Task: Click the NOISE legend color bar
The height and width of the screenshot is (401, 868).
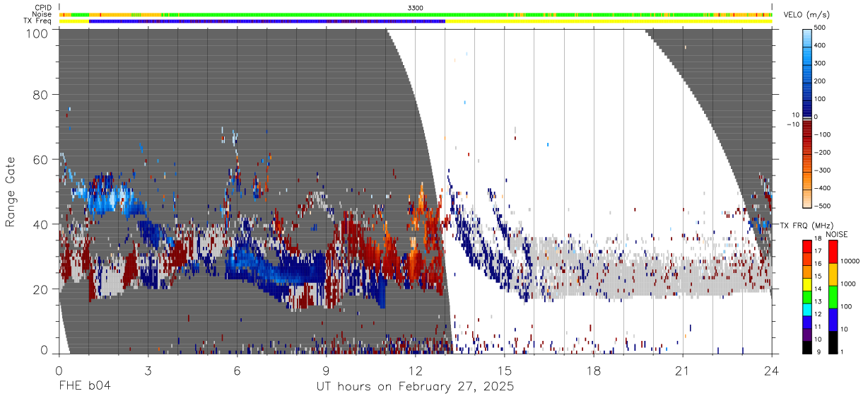Action: point(832,296)
